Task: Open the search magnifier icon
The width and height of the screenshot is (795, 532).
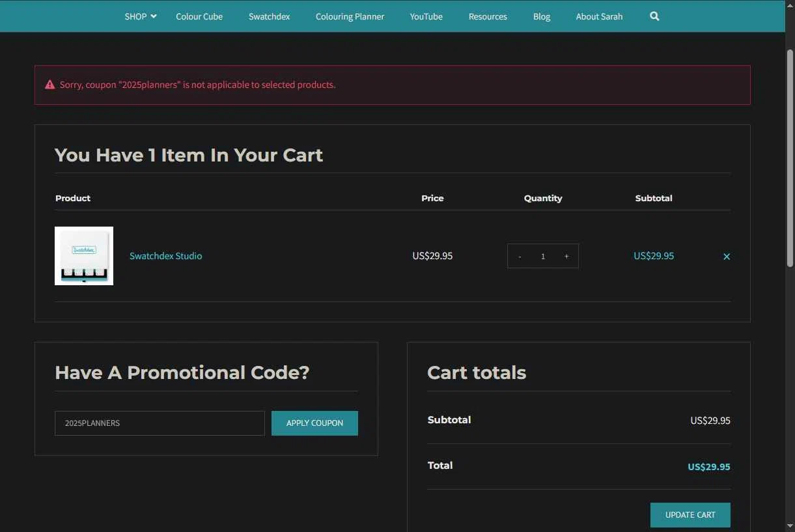Action: click(x=654, y=16)
